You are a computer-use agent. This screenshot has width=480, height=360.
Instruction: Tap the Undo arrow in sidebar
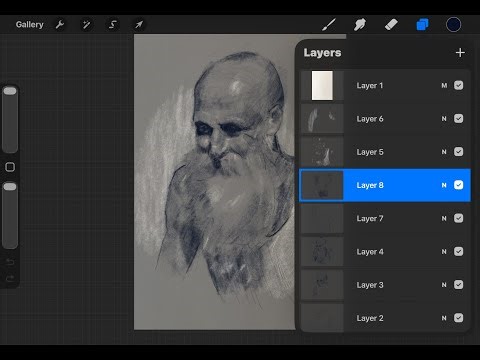pyautogui.click(x=10, y=262)
